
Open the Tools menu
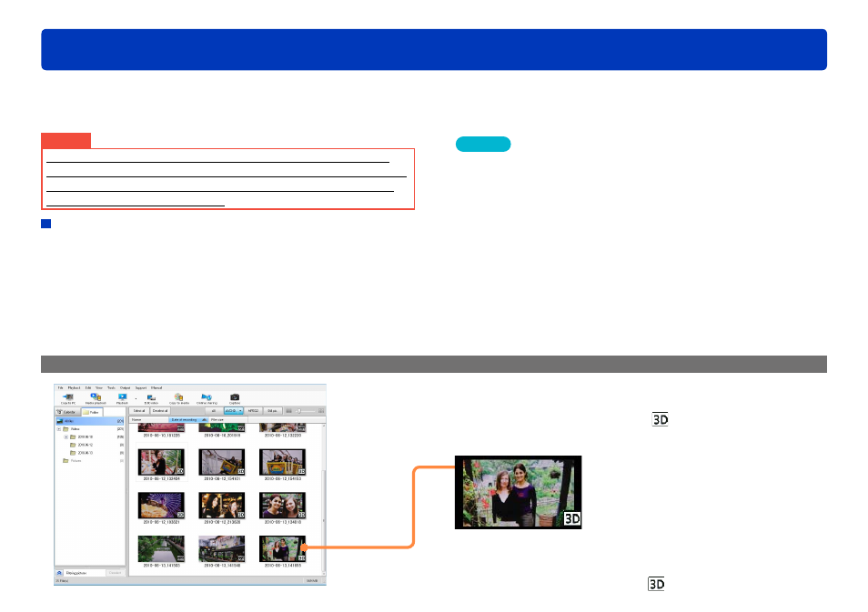[x=111, y=388]
